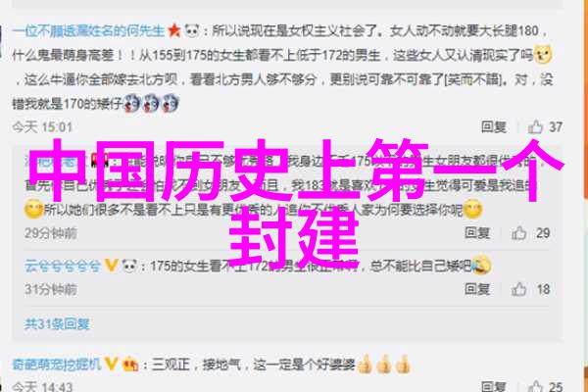Expand the 共31条回复 thread
This screenshot has height=392, width=588.
(58, 323)
